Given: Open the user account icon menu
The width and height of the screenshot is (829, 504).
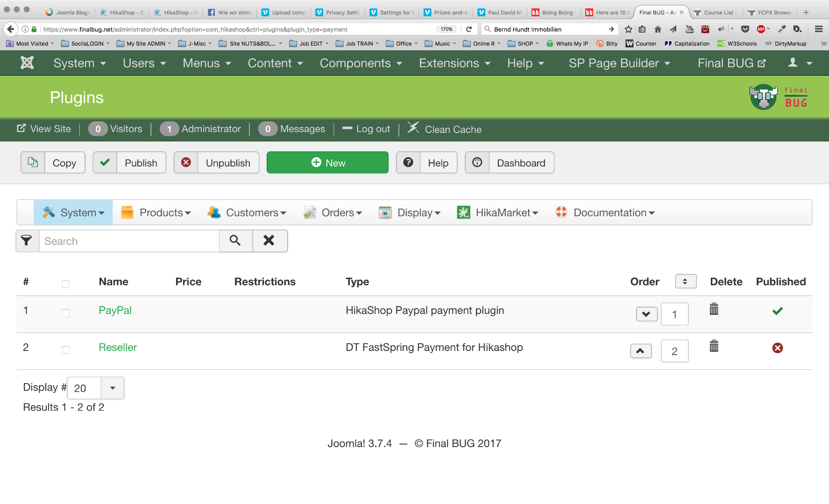Looking at the screenshot, I should coord(800,63).
